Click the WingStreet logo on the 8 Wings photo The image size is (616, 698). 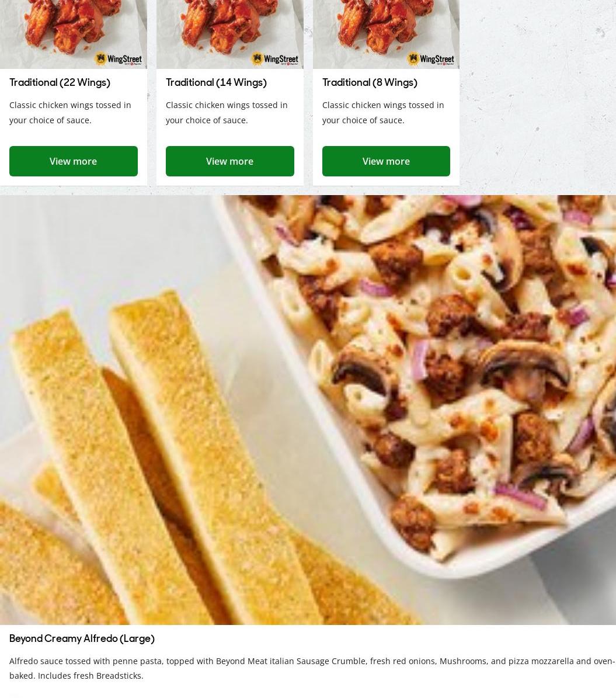tap(431, 59)
